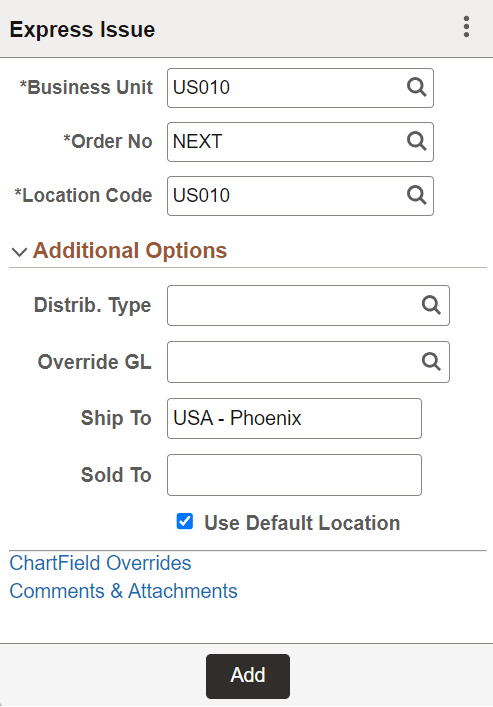Focus the empty Sold To field
The height and width of the screenshot is (707, 493).
(294, 475)
